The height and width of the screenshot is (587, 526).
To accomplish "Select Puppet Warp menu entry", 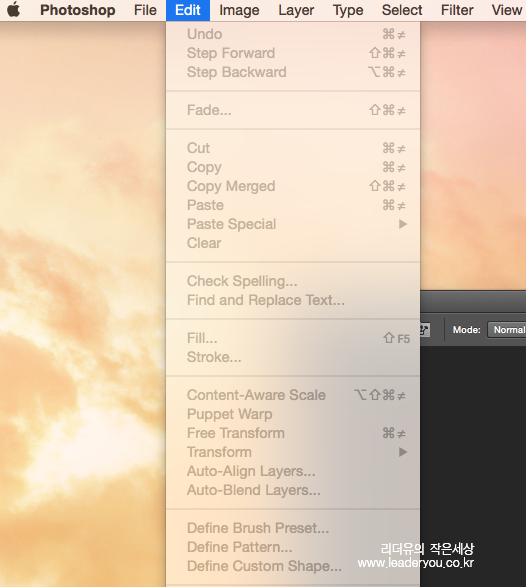I will click(293, 414).
